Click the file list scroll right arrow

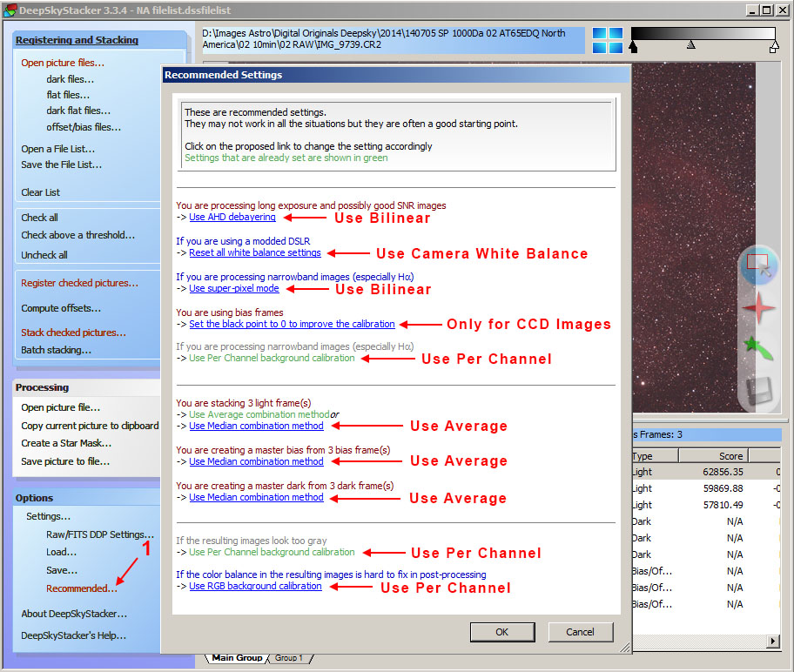click(773, 642)
